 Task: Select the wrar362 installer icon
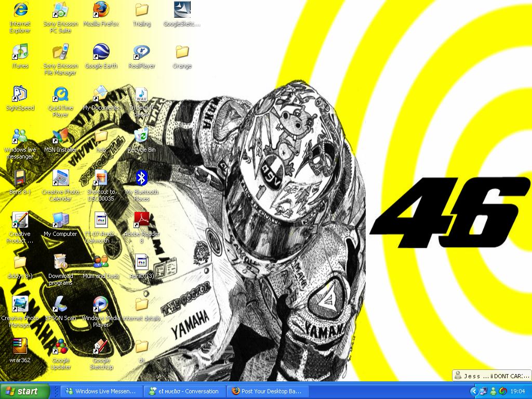tap(20, 347)
